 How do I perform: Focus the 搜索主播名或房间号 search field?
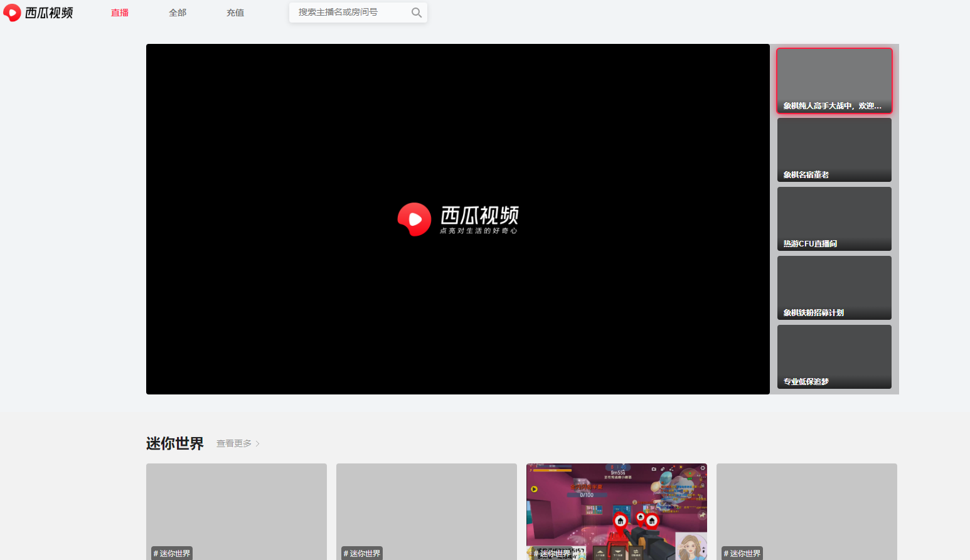358,13
